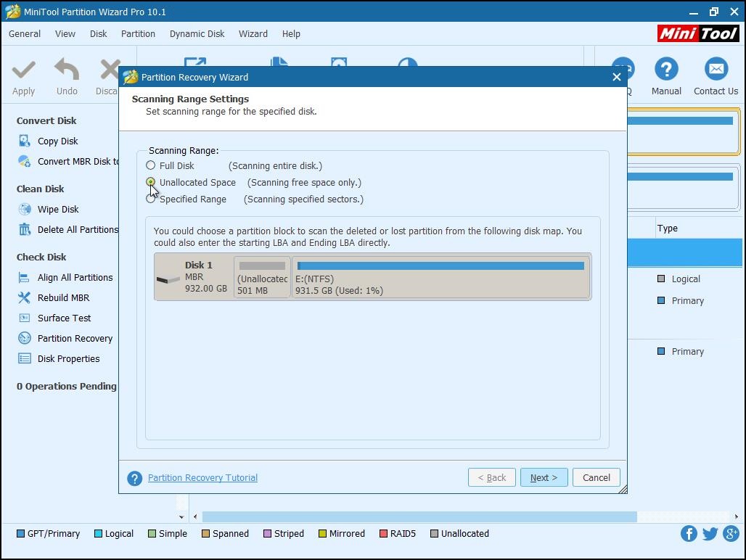746x560 pixels.
Task: Click Wipe Disk in the sidebar
Action: click(x=58, y=209)
